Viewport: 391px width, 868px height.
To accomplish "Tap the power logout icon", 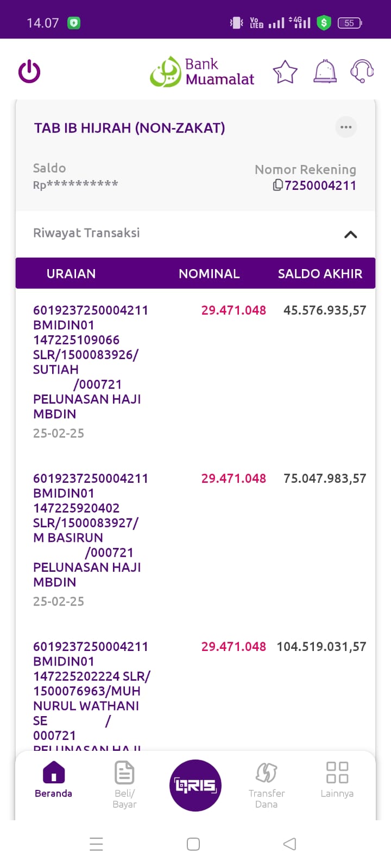I will pos(29,72).
